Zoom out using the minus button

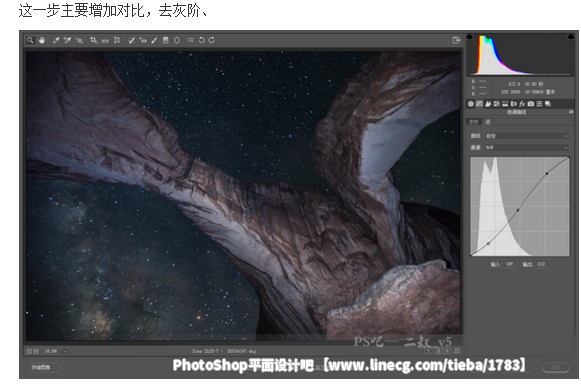coord(29,351)
